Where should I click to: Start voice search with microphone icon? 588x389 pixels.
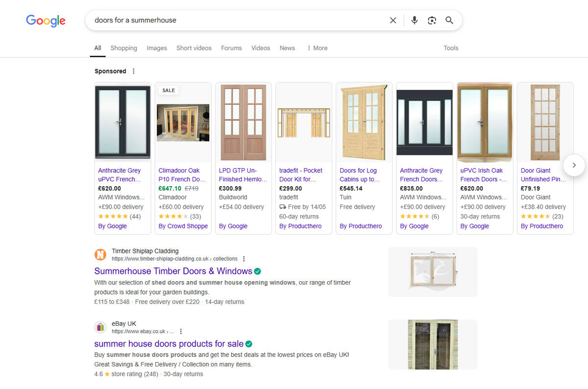pos(415,21)
